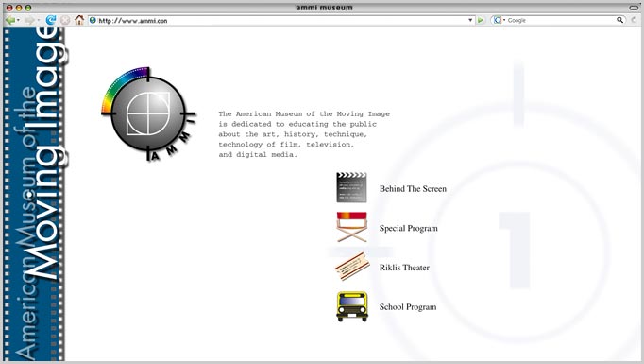The height and width of the screenshot is (364, 644).
Task: Click the window toolbar toggle pill button
Action: 634,8
